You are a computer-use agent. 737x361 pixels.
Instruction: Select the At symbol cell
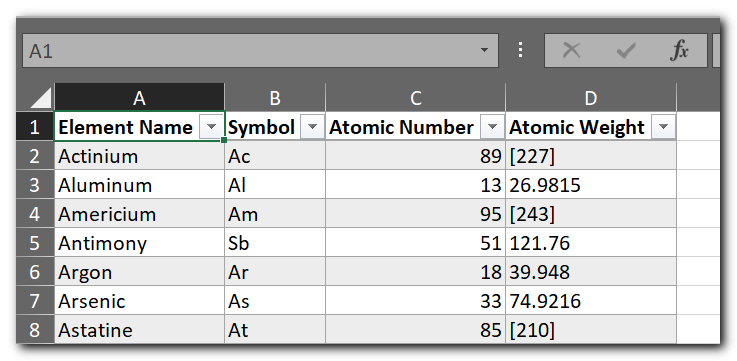275,330
